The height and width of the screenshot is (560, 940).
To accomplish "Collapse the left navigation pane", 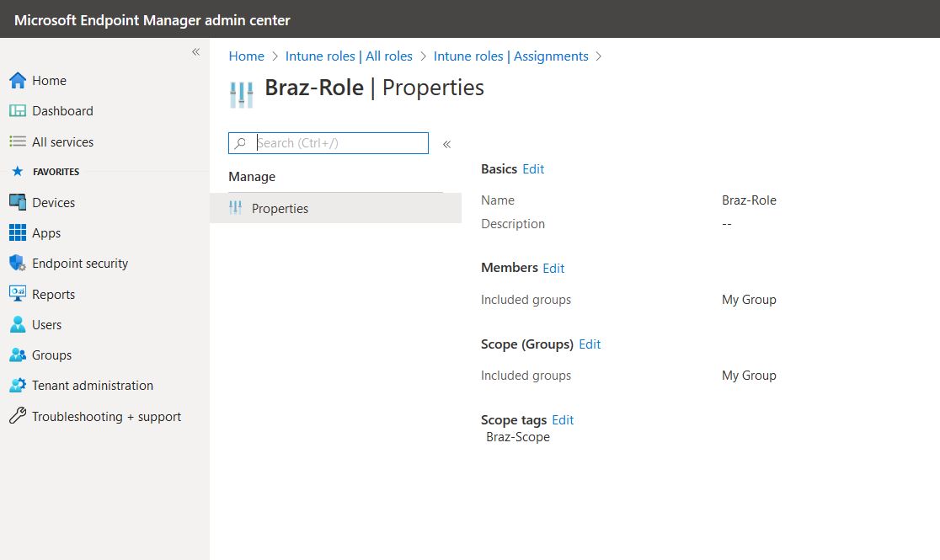I will (x=195, y=51).
